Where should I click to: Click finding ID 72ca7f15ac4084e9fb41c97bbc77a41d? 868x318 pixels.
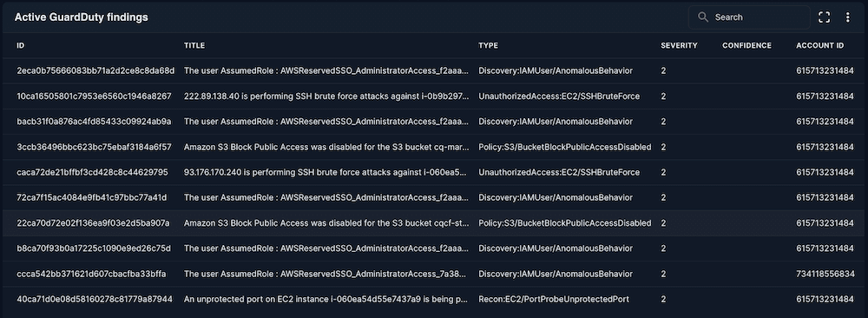click(x=92, y=198)
